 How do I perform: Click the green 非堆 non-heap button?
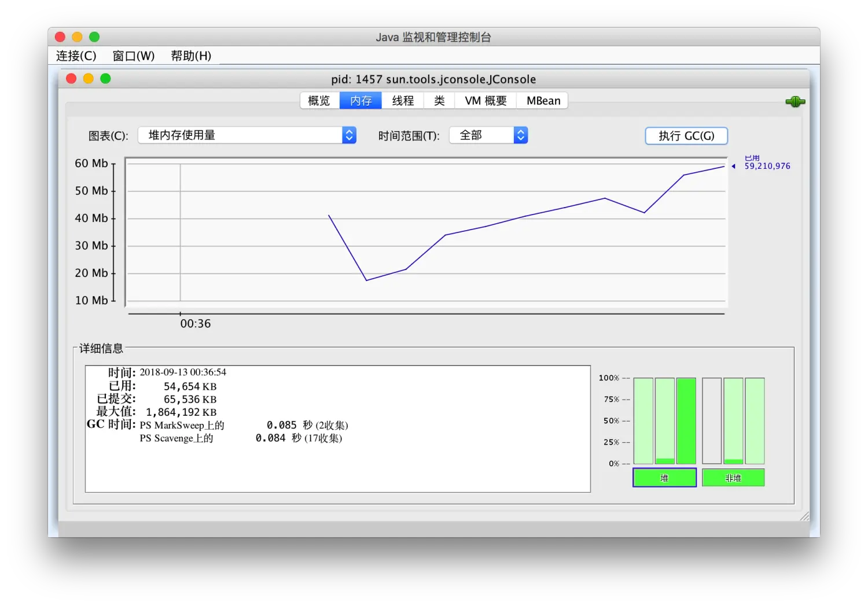[x=733, y=478]
